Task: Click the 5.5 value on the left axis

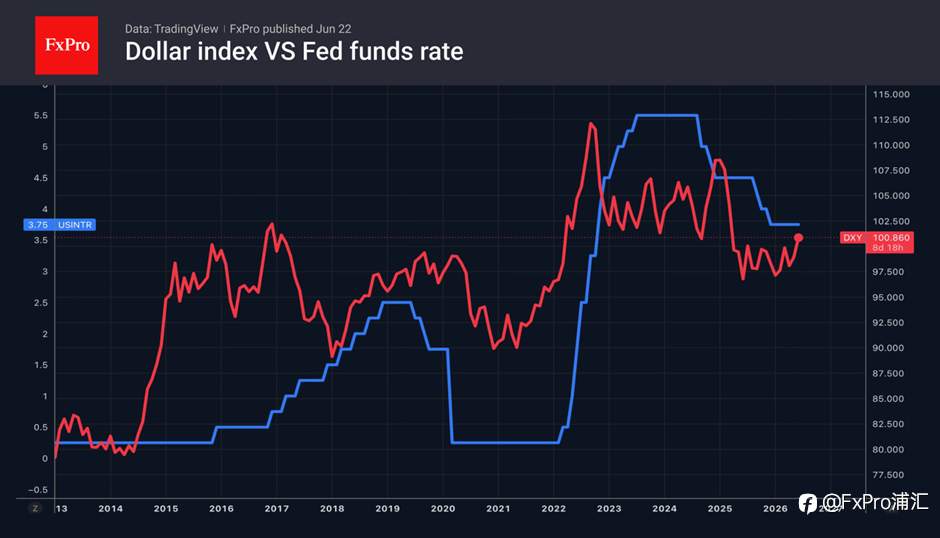Action: click(x=41, y=116)
